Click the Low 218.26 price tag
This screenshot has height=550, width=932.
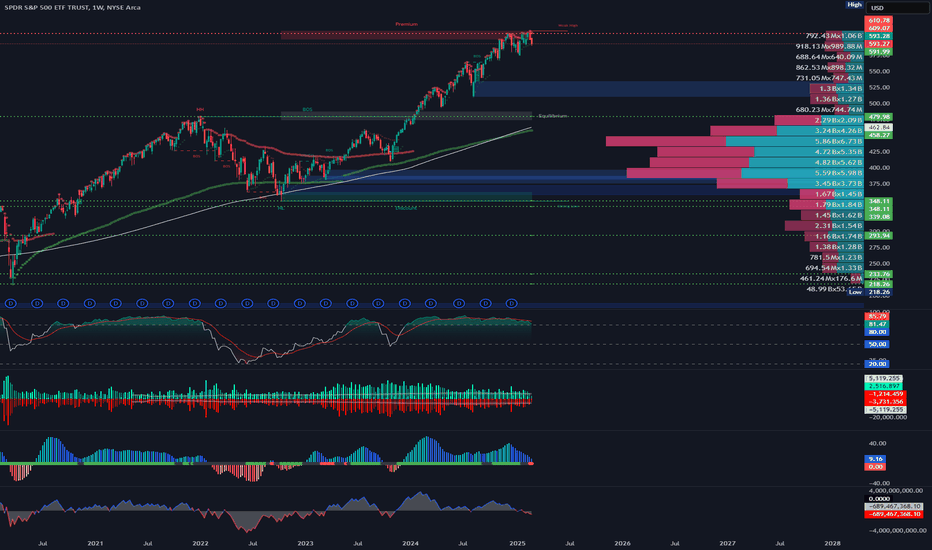870,292
